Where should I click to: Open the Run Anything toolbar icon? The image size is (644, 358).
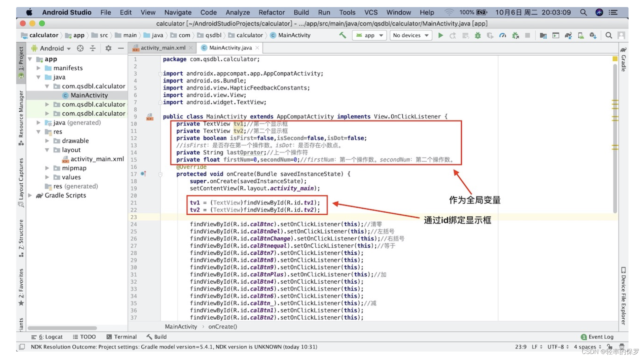(x=556, y=35)
